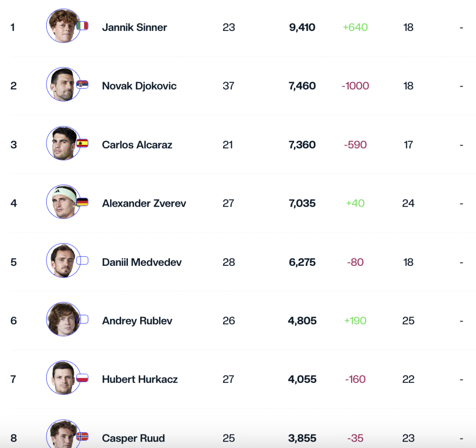Screen dimensions: 476x448
Task: Open the profile photo in the Jannik Sinner row
Action: (62, 26)
